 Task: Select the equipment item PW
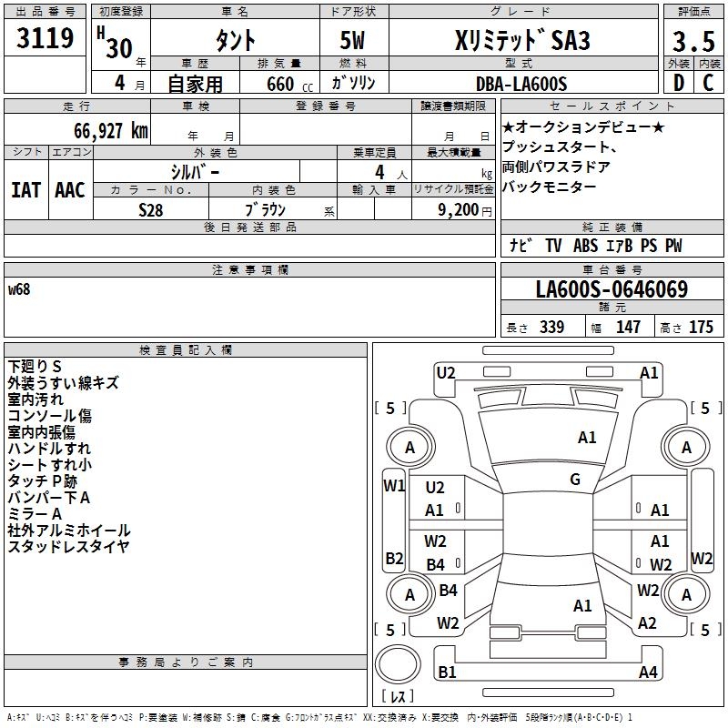673,245
